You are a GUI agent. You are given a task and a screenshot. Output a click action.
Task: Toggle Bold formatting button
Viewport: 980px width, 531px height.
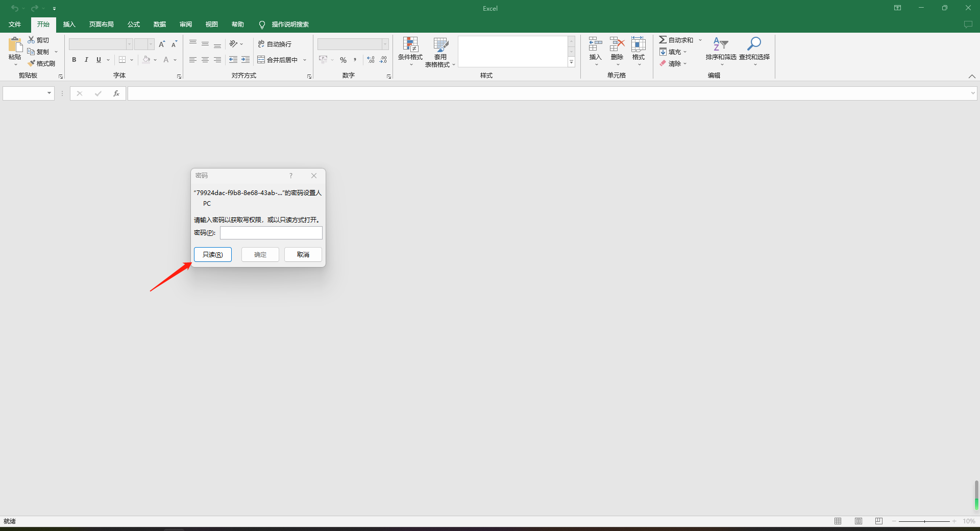[x=74, y=60]
